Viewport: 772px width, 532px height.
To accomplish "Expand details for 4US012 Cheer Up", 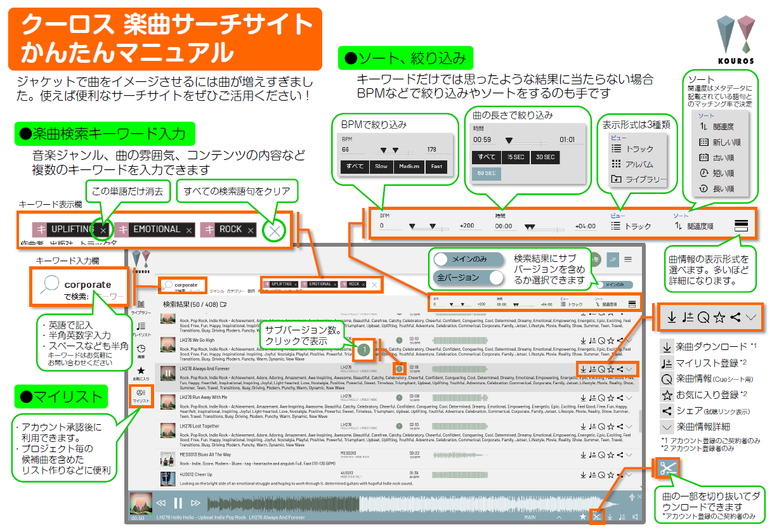I will (x=629, y=474).
